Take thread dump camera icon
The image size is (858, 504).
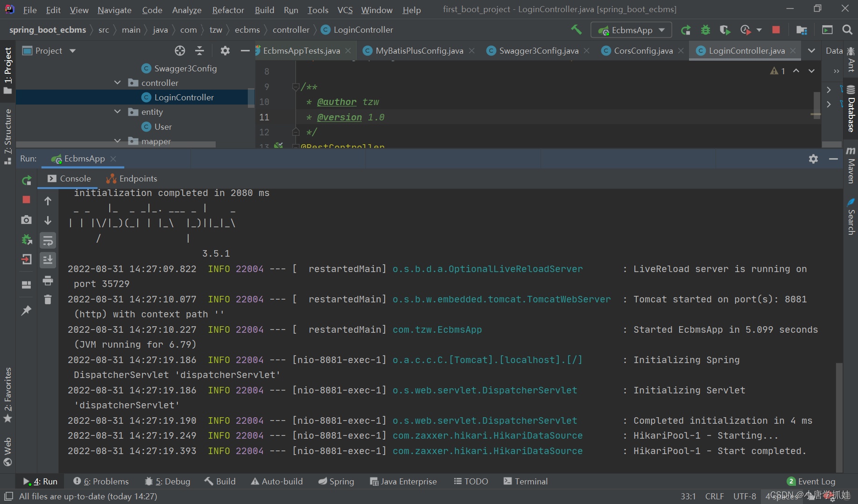point(27,219)
